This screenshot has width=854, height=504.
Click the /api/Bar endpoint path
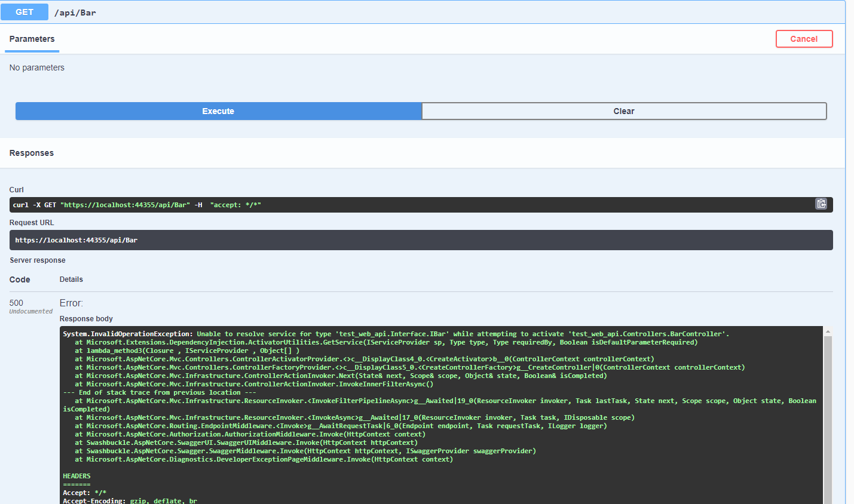(75, 13)
